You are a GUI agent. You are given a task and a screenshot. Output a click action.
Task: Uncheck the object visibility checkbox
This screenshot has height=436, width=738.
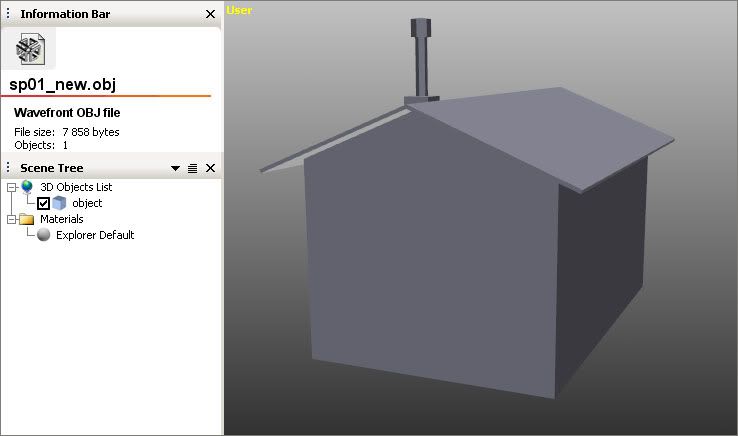tap(43, 203)
